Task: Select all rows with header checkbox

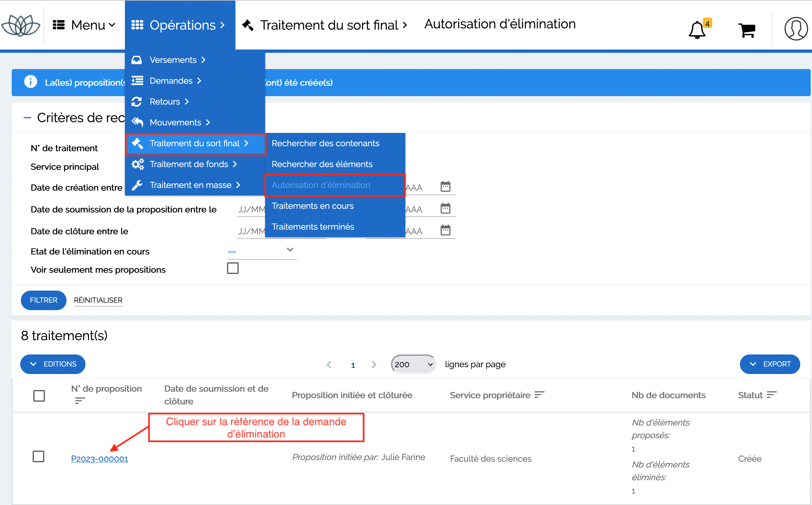Action: click(39, 396)
